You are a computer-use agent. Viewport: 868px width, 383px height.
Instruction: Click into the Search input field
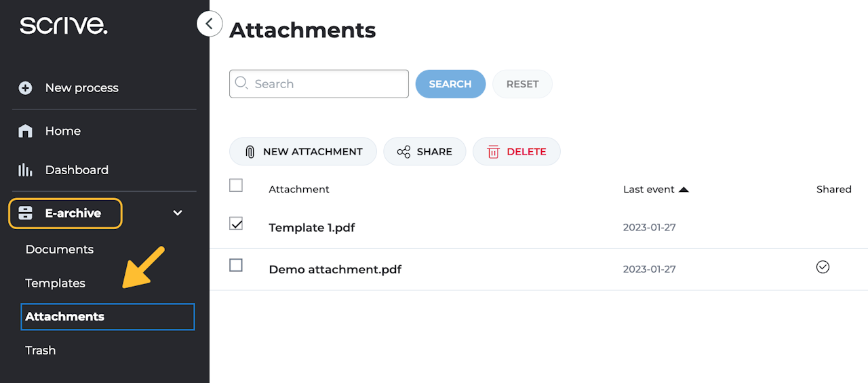pyautogui.click(x=327, y=84)
